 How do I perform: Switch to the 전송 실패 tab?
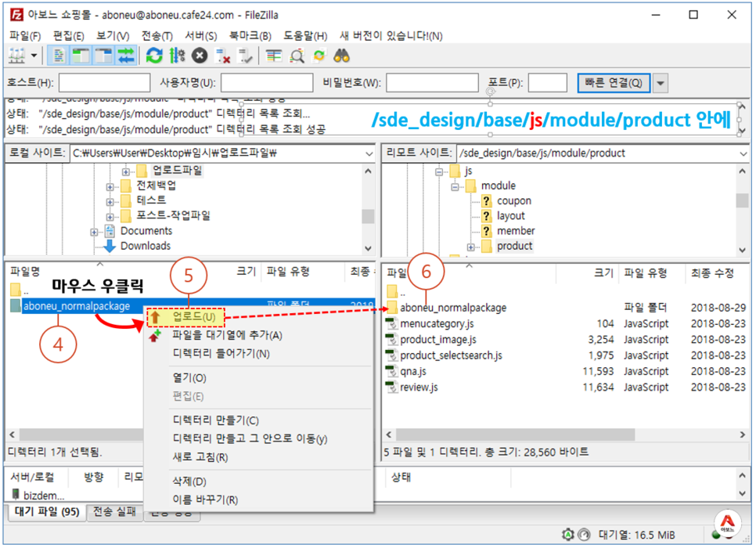(114, 512)
